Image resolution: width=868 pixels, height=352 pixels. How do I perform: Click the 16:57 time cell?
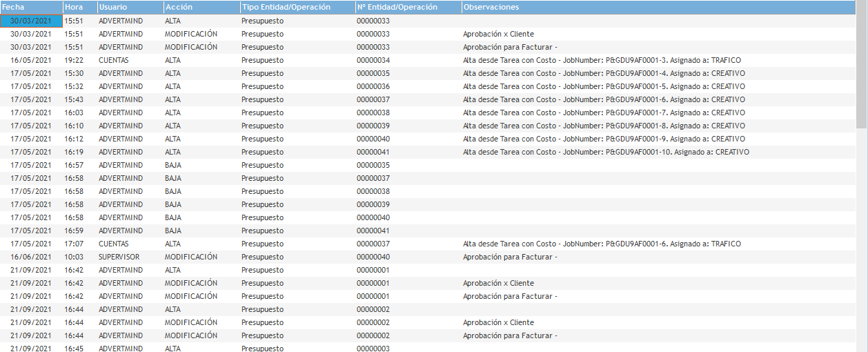pos(74,165)
